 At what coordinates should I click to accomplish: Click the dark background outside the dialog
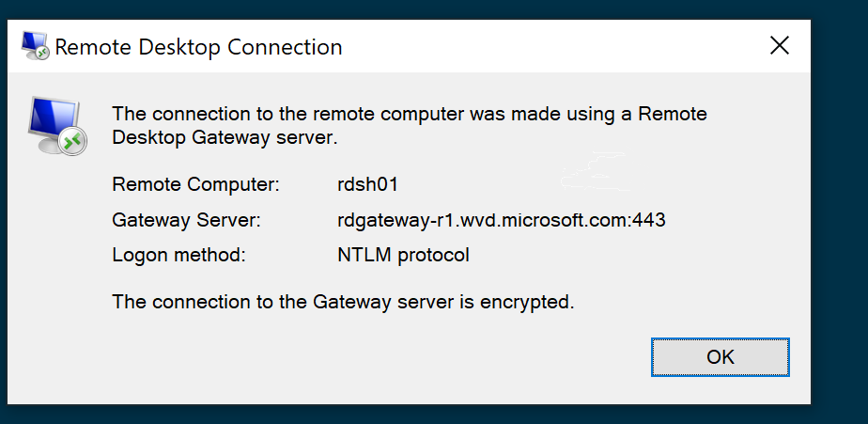tap(839, 222)
